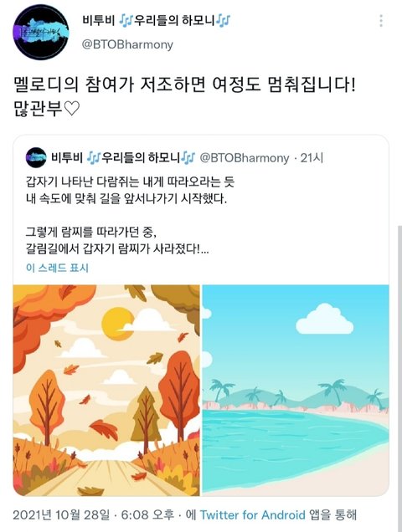Viewport: 402px width, 532px height.
Task: Click the sun in the autumn picture
Action: (x=116, y=324)
